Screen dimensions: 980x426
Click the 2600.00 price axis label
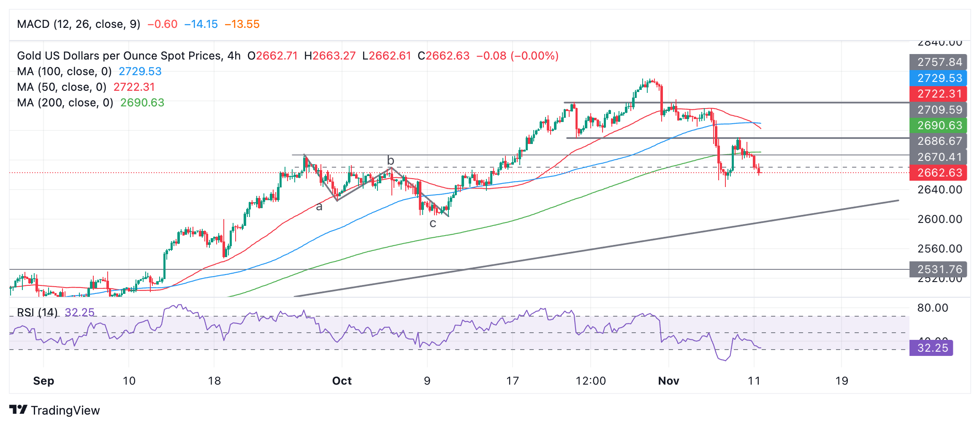pyautogui.click(x=939, y=219)
